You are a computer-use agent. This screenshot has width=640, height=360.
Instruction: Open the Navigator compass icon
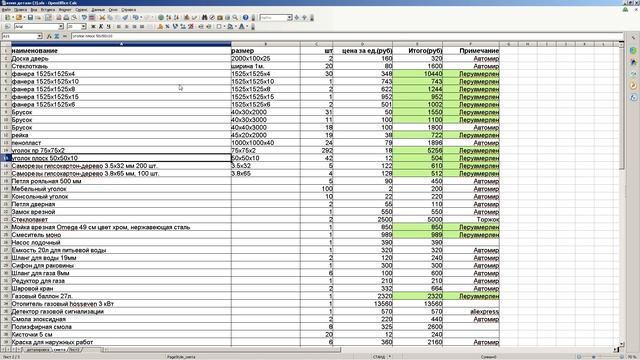pos(212,18)
